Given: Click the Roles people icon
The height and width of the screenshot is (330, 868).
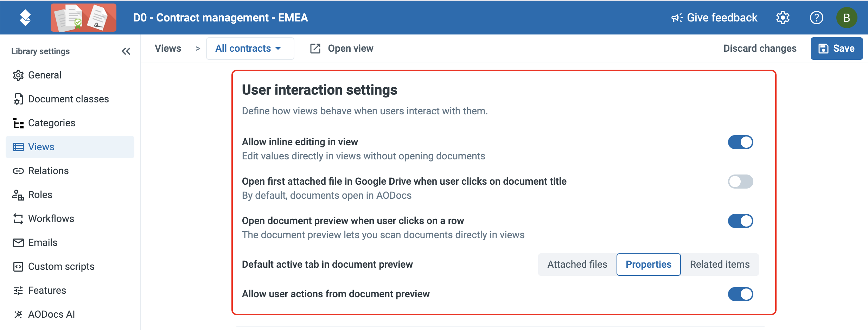Looking at the screenshot, I should (x=18, y=195).
